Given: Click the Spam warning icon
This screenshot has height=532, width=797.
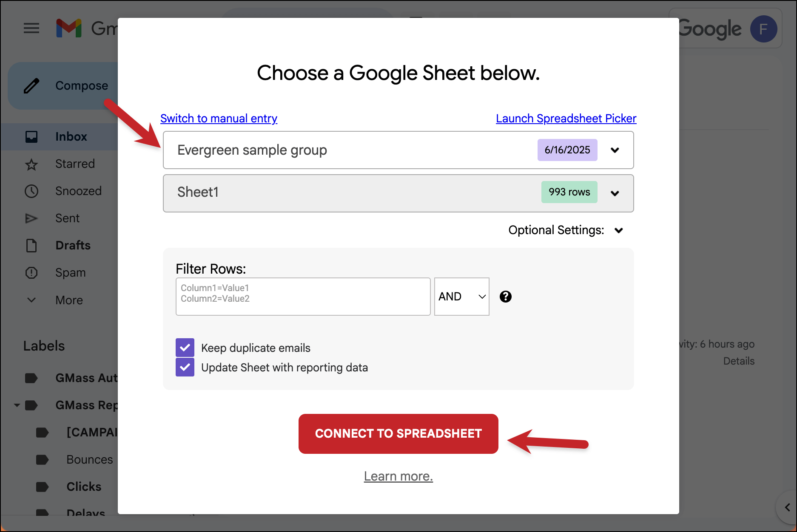Looking at the screenshot, I should 31,273.
